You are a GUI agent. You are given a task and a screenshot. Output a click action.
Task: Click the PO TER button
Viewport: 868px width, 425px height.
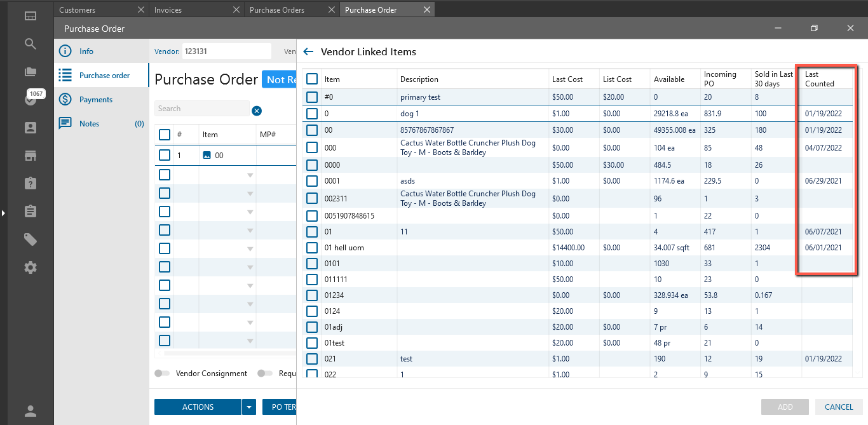point(280,407)
